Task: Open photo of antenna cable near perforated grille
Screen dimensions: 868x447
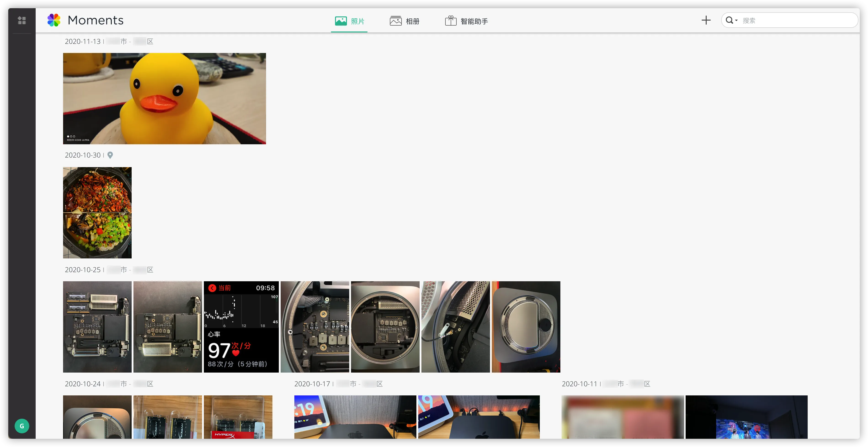Action: pos(456,327)
